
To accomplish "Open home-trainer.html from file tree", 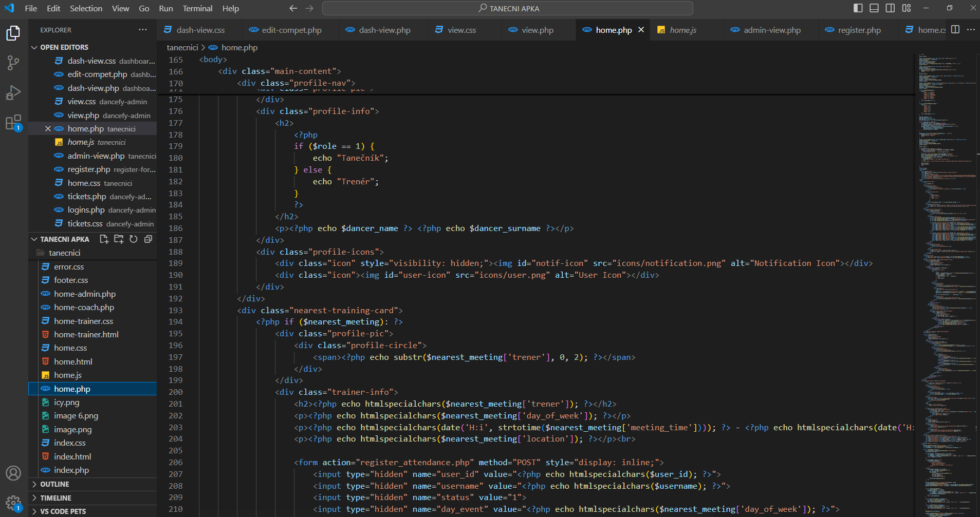I will pyautogui.click(x=93, y=335).
